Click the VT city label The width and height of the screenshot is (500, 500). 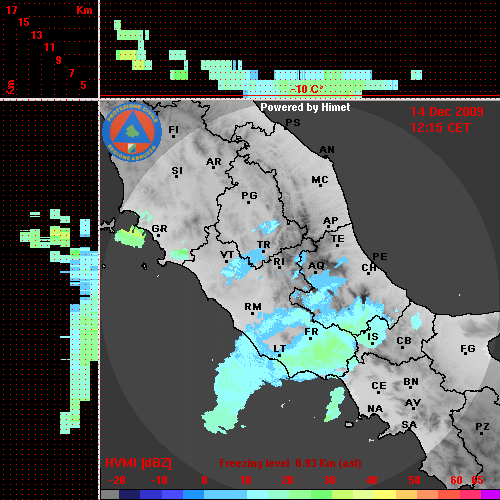(227, 255)
